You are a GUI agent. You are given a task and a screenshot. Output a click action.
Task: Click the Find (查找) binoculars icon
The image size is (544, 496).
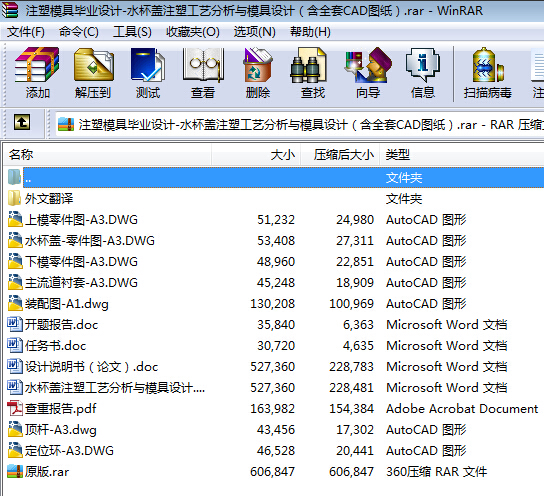pyautogui.click(x=308, y=65)
